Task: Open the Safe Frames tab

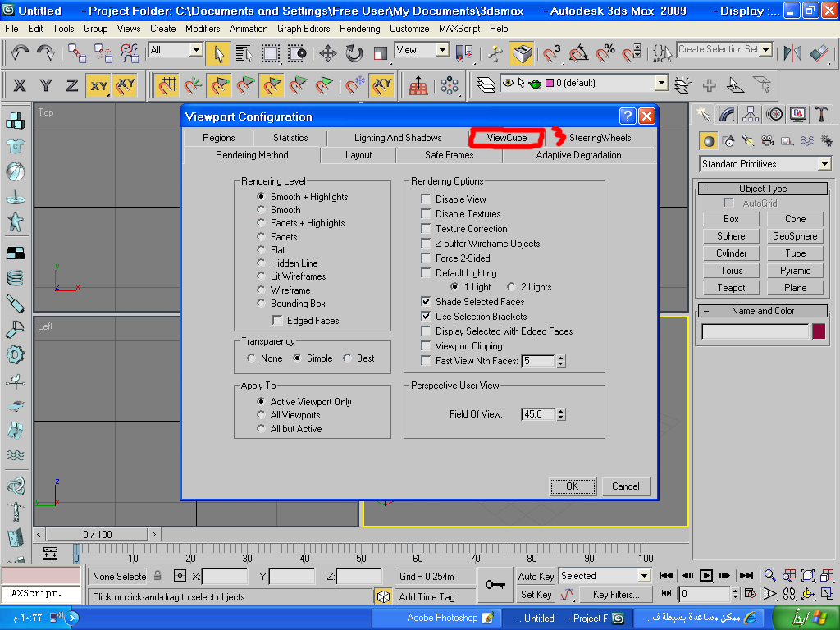Action: (449, 155)
